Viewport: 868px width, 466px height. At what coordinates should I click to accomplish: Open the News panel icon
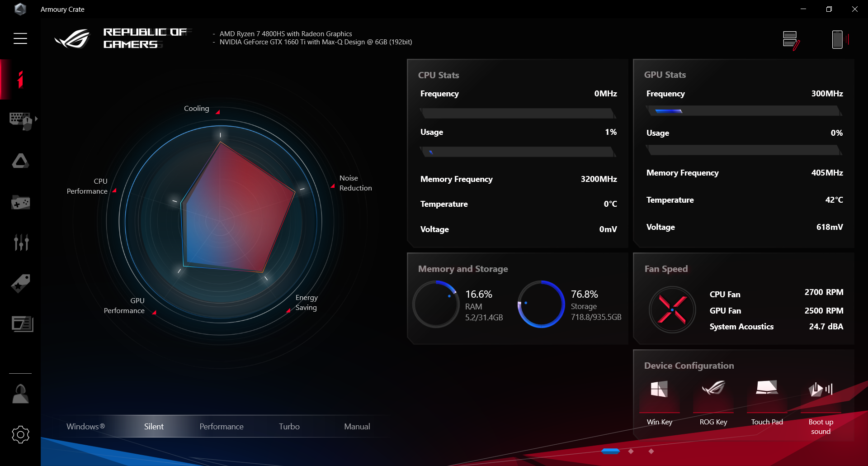click(22, 324)
